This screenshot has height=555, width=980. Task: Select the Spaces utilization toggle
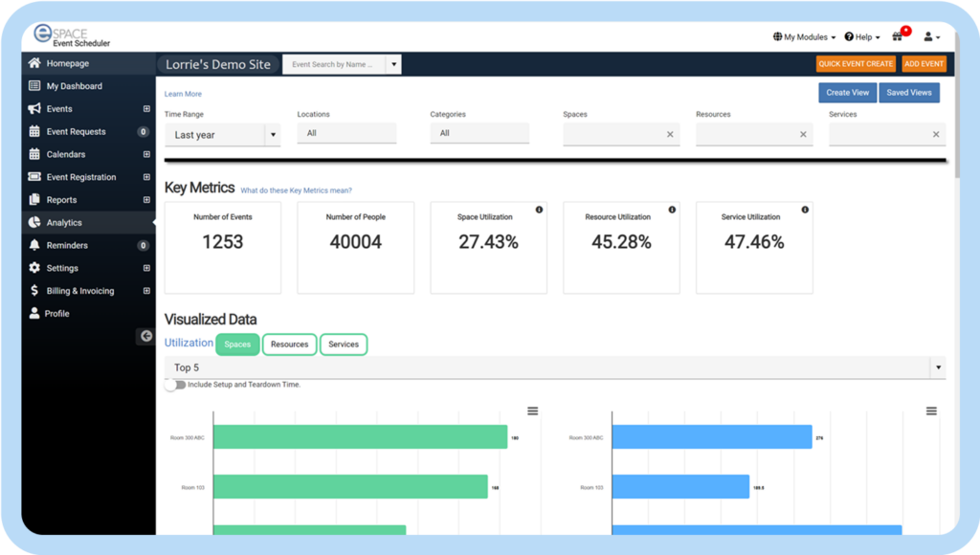click(237, 344)
